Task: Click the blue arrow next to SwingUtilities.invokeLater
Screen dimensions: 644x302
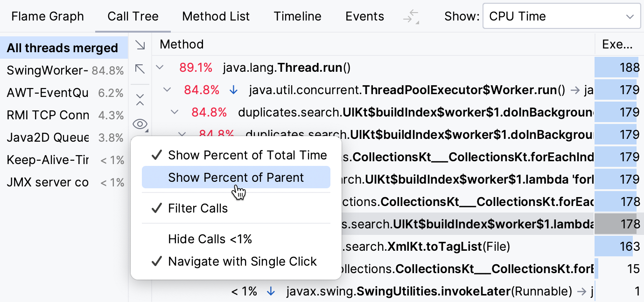Action: click(x=272, y=291)
